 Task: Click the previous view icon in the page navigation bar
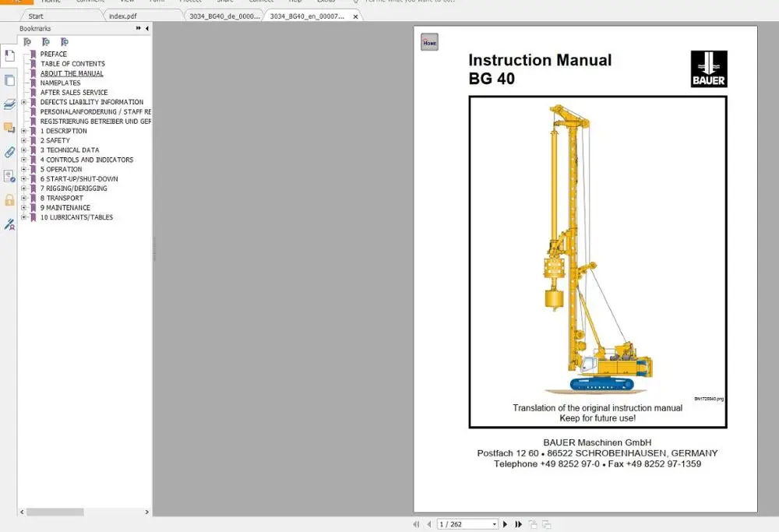click(533, 524)
